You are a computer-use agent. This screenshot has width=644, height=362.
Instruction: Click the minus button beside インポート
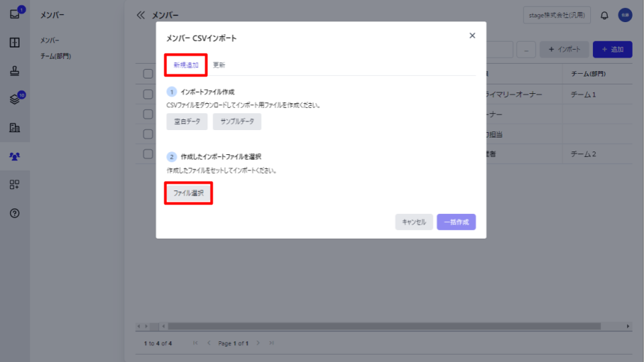coord(526,50)
